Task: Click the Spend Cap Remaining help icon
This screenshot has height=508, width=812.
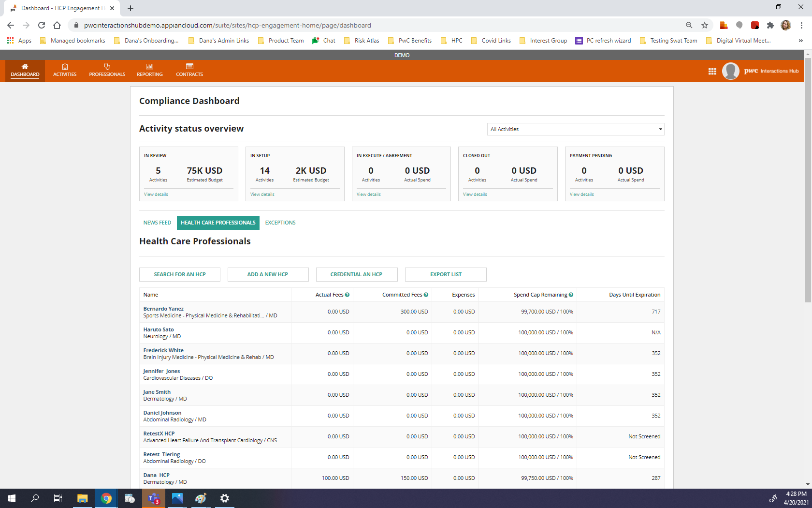Action: coord(571,295)
